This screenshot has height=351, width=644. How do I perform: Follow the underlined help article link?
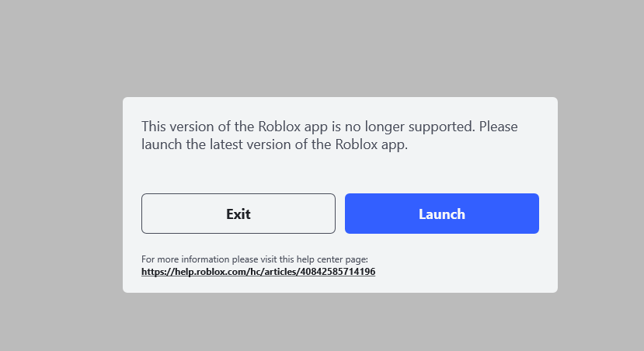258,272
